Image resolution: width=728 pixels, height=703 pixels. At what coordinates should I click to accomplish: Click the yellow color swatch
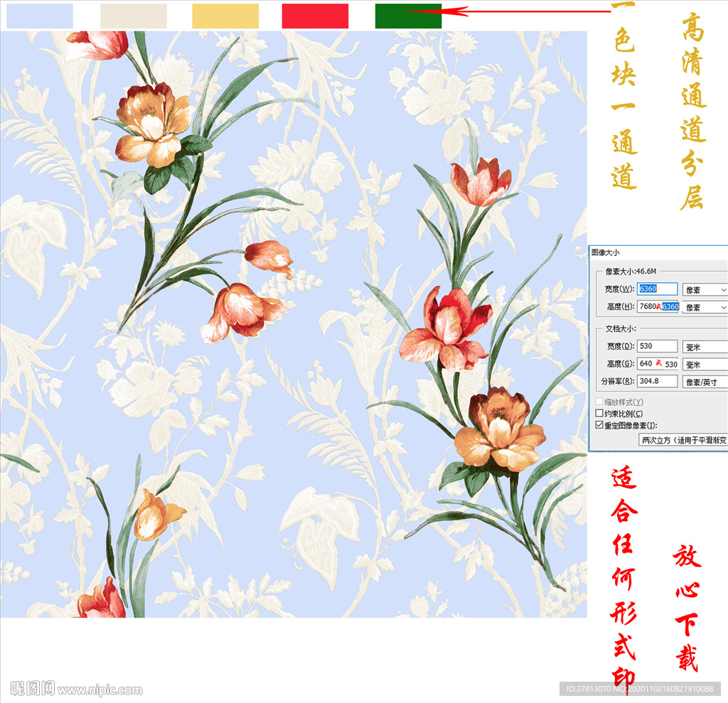225,16
